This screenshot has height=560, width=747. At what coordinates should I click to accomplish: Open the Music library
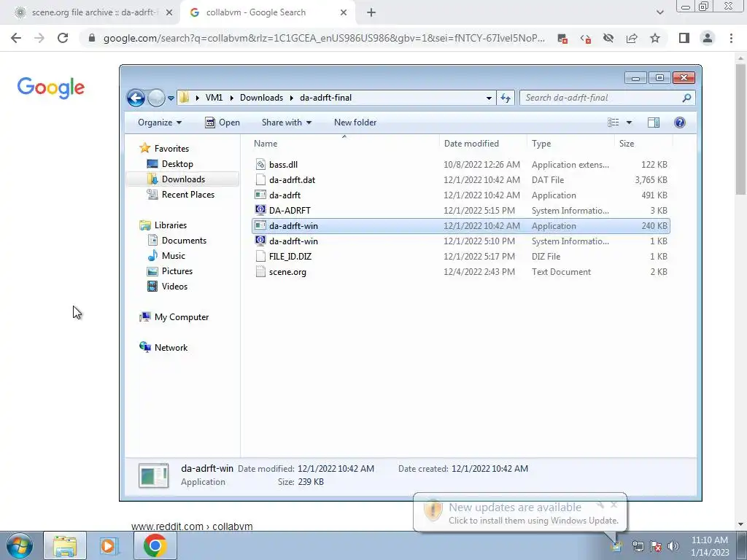pyautogui.click(x=166, y=256)
